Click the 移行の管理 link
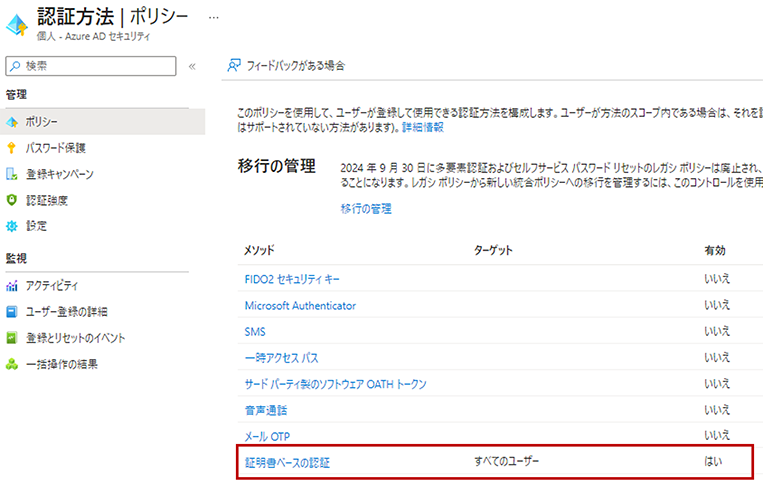Screen dimensions: 763x485 [x=365, y=209]
